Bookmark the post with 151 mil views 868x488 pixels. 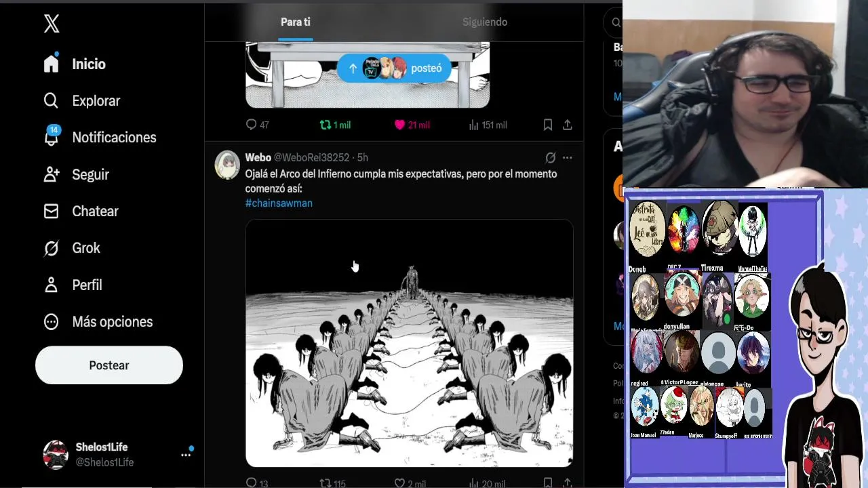548,125
